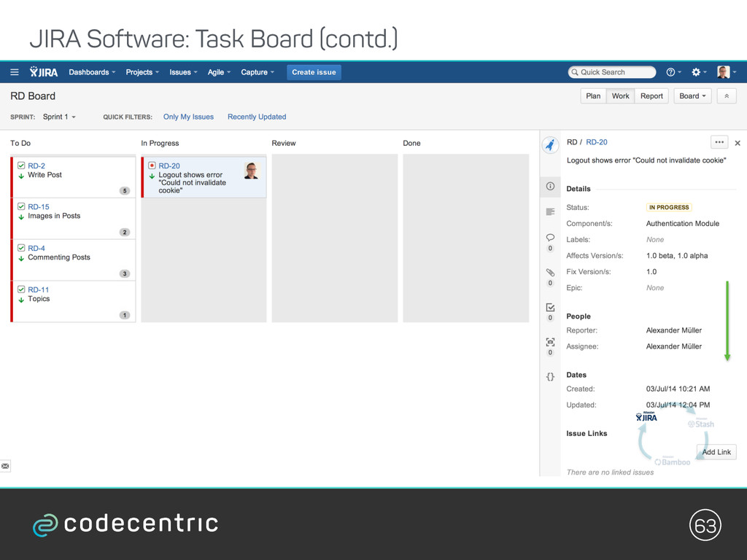Image resolution: width=747 pixels, height=560 pixels.
Task: Show the Sub-tasks checkbox icon
Action: pyautogui.click(x=550, y=307)
